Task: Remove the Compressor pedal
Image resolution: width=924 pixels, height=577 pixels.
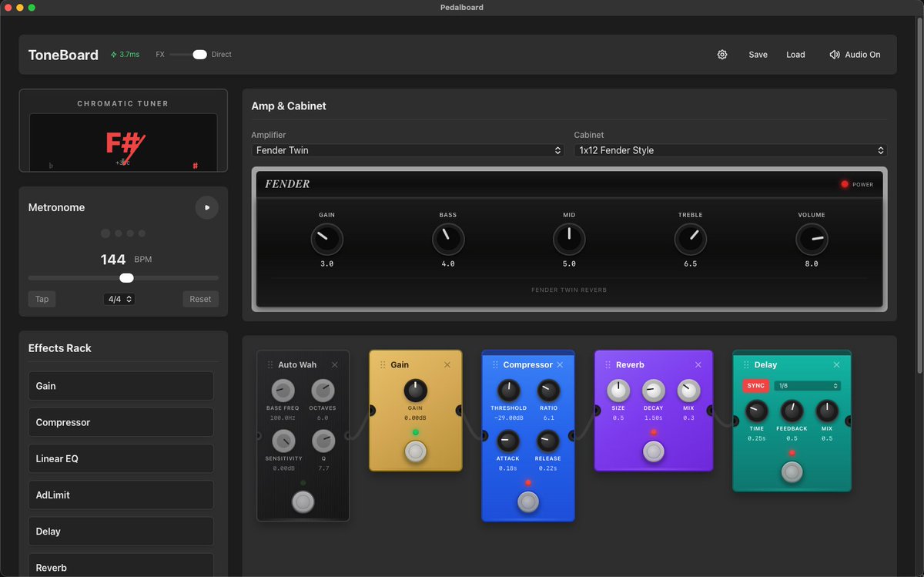Action: [x=560, y=365]
